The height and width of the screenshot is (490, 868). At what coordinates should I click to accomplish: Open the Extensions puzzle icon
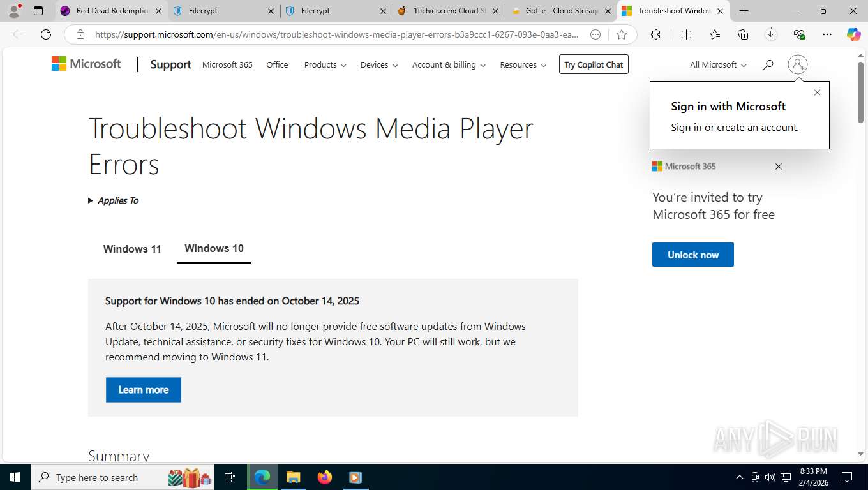[x=655, y=34]
